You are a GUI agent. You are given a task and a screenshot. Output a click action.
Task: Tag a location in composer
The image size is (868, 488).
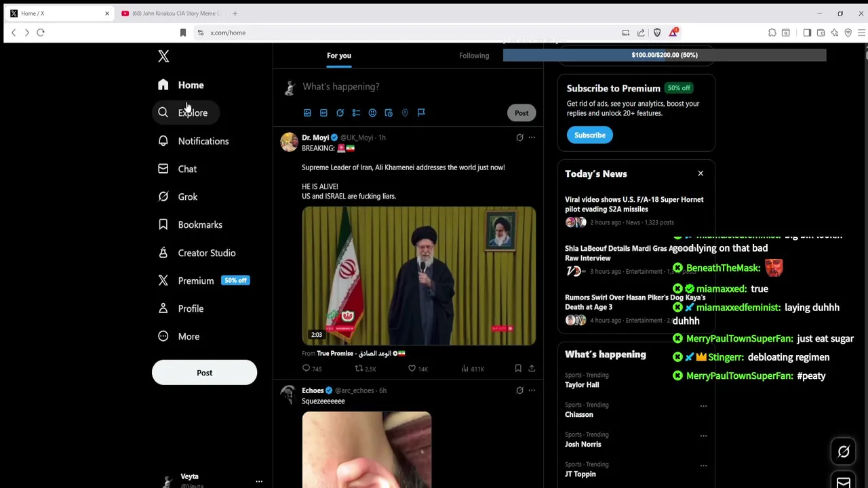click(405, 113)
